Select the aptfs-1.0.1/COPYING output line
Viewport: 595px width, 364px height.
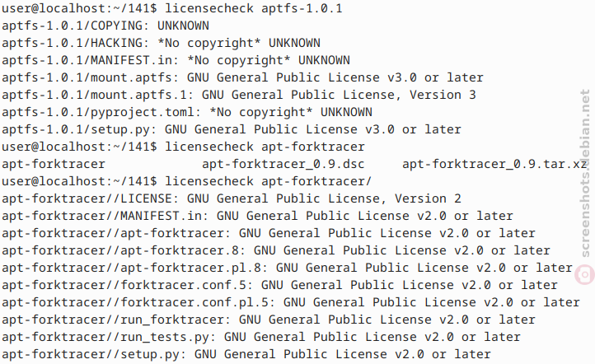pyautogui.click(x=105, y=26)
